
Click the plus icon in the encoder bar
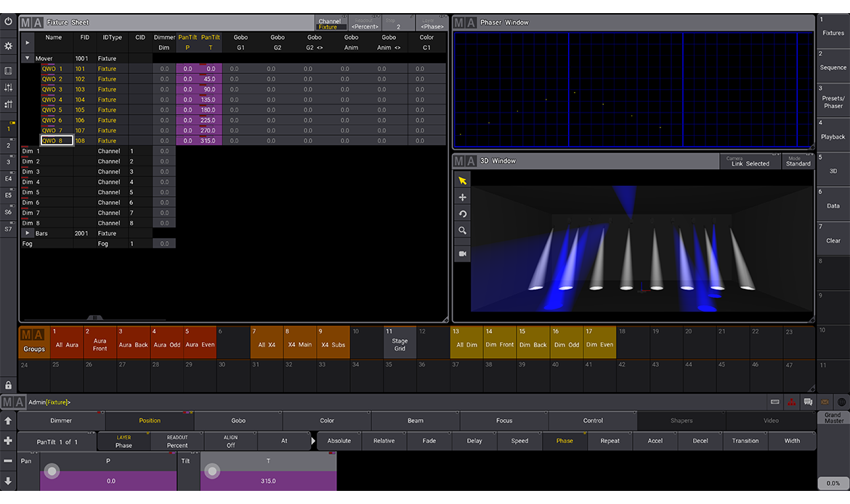pos(8,441)
